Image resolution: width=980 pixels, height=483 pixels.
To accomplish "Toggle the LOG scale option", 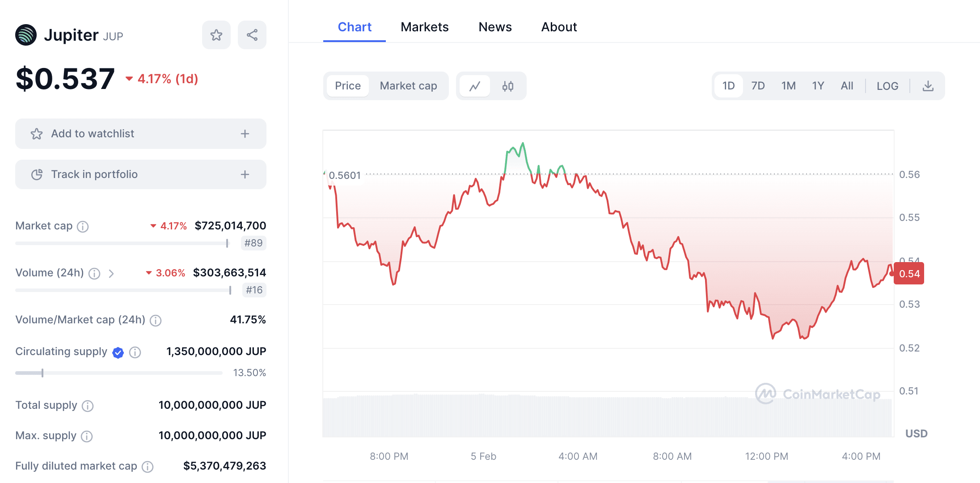I will pyautogui.click(x=887, y=86).
